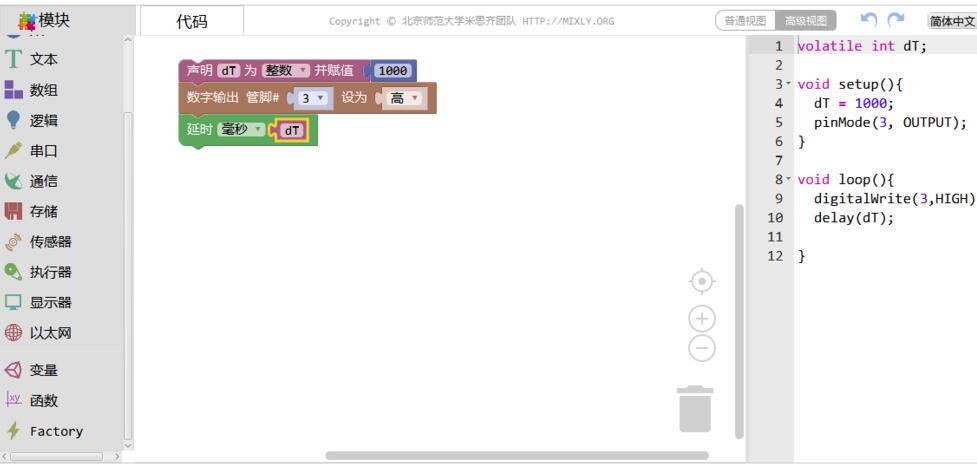Open the 显示器 display category

(x=37, y=303)
